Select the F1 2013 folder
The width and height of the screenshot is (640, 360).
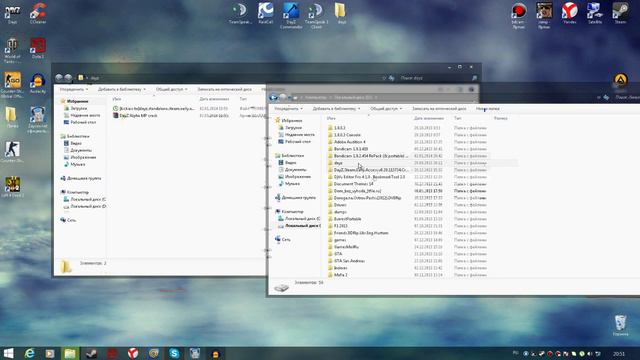[x=338, y=226]
